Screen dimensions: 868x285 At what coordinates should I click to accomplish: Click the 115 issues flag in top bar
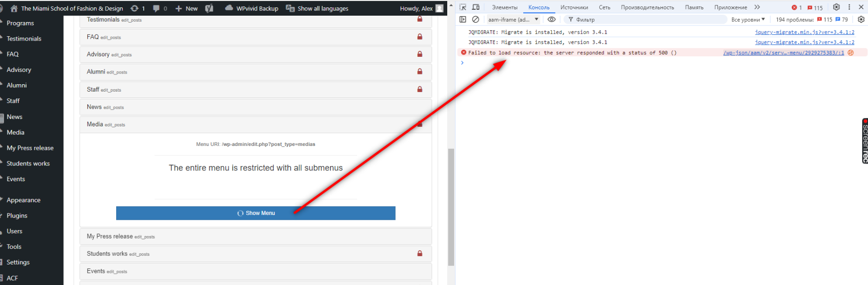click(x=815, y=8)
